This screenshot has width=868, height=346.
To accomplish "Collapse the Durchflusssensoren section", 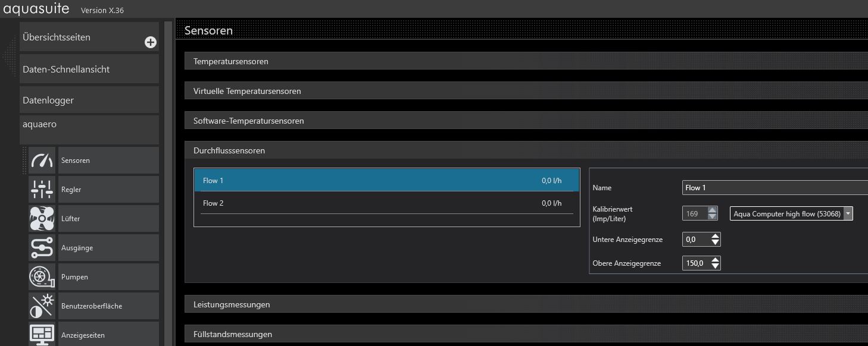I will 229,150.
